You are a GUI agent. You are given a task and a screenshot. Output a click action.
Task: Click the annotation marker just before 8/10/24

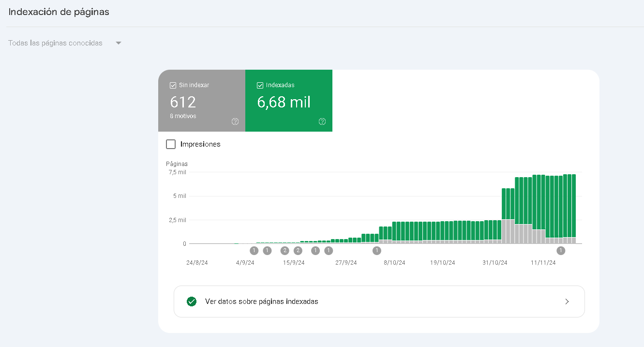377,251
